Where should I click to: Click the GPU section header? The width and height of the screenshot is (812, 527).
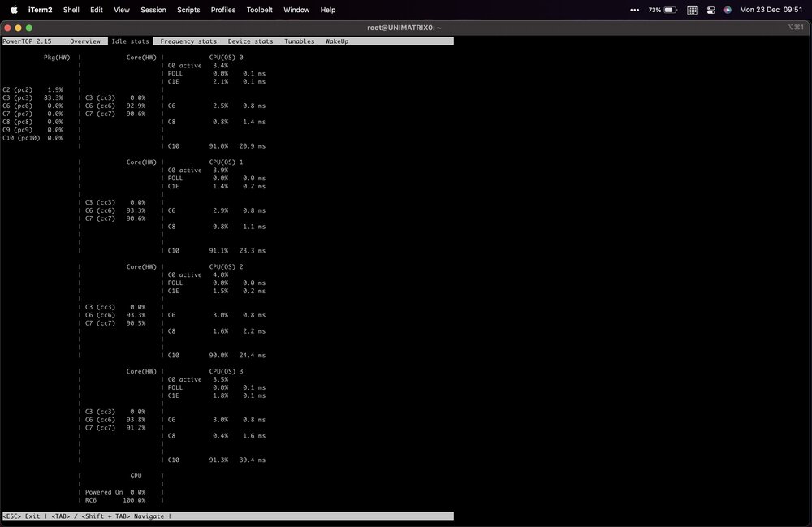(x=136, y=476)
